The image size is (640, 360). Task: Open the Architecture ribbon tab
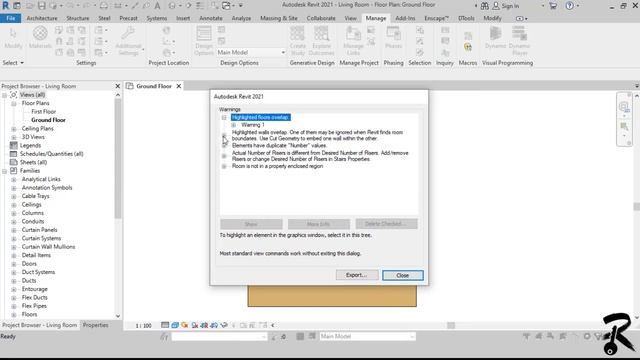(42, 18)
